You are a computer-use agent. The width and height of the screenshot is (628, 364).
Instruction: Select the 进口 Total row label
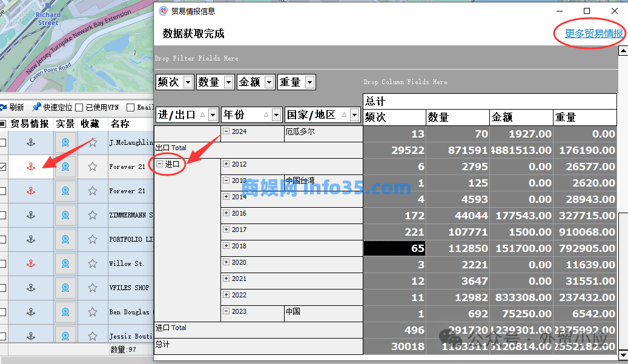[171, 328]
